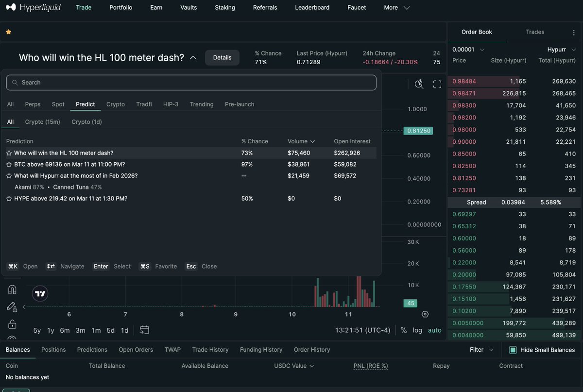Open the 0.00001 price grouping dropdown
Viewport: 583px width, 392px height.
point(468,50)
